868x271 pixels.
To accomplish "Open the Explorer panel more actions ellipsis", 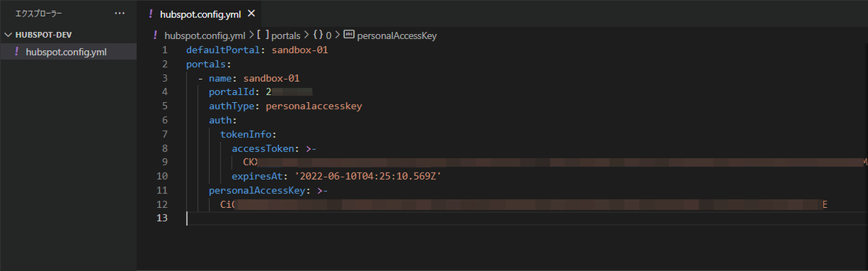I will click(x=119, y=14).
